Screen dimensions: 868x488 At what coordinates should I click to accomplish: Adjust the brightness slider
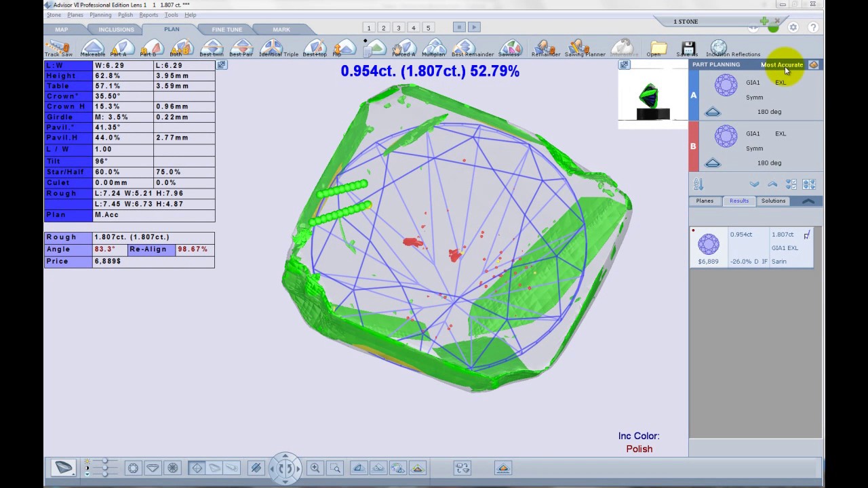coord(105,462)
